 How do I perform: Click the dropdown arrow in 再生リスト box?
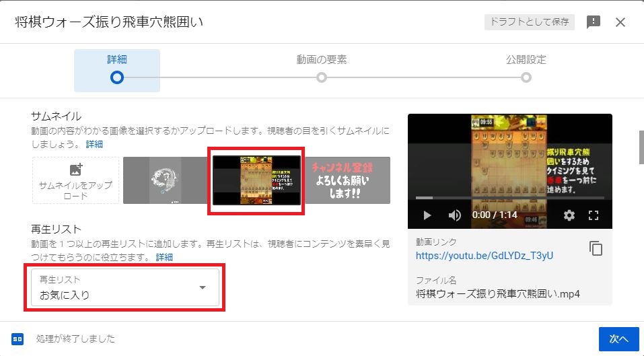(203, 287)
